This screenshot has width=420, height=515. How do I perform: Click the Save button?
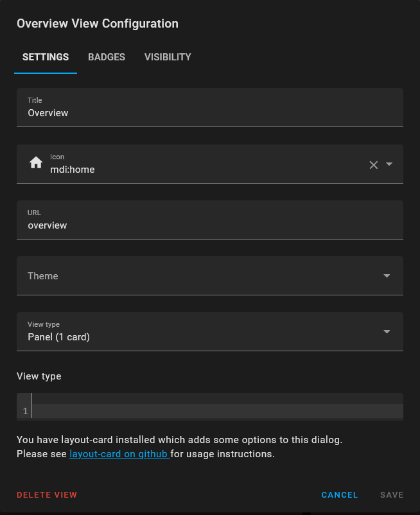[x=392, y=495]
